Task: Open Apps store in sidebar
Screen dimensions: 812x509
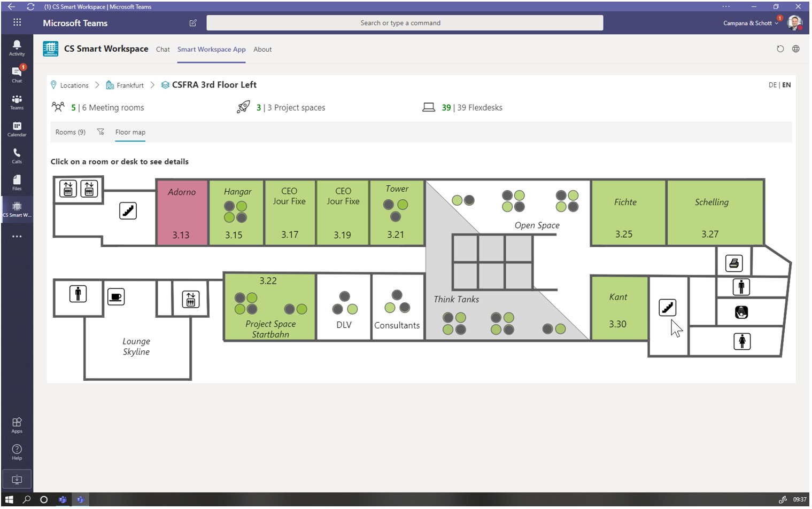Action: pos(17,425)
